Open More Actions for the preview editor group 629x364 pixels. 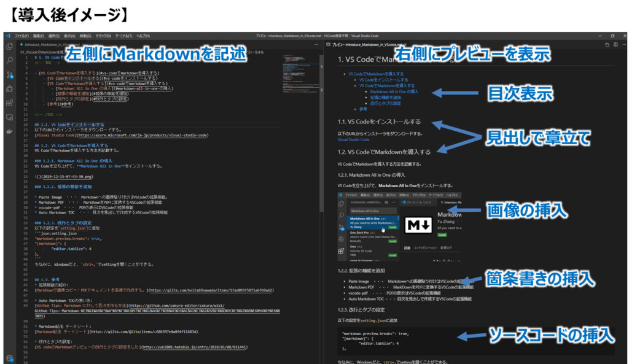[x=624, y=44]
